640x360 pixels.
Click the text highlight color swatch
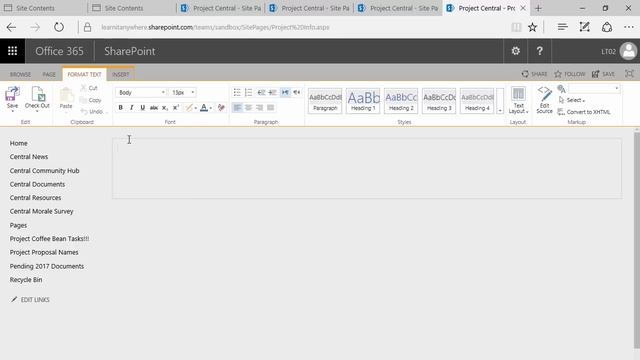(189, 108)
